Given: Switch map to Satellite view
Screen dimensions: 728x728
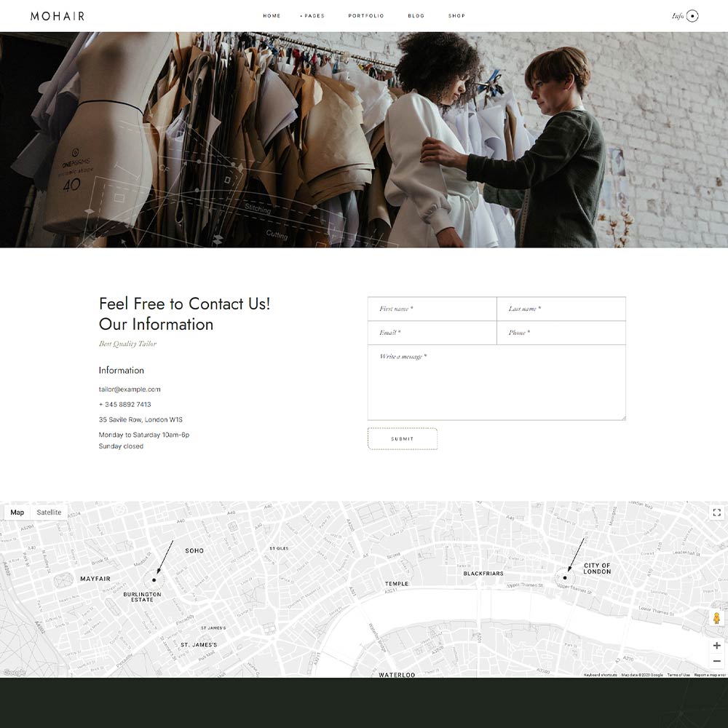Looking at the screenshot, I should (49, 513).
